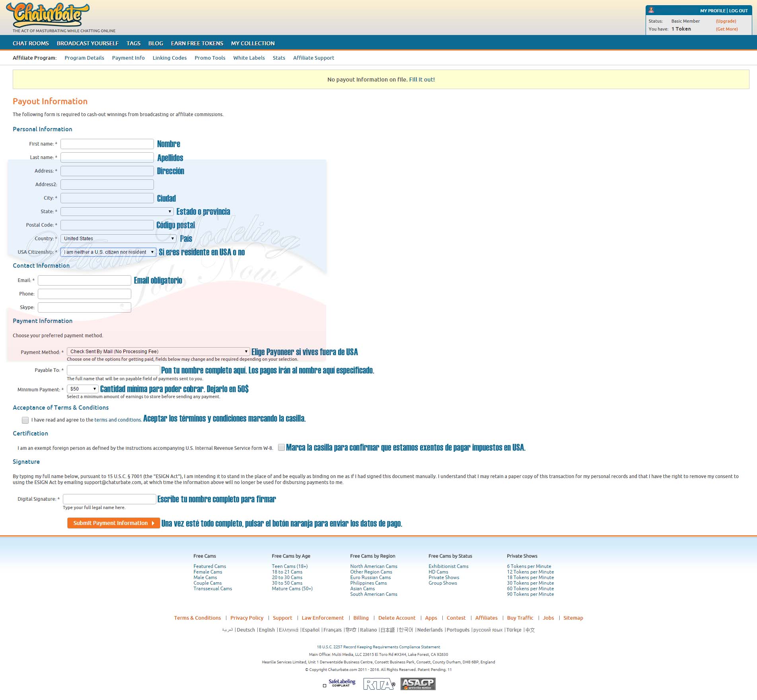The image size is (757, 700).
Task: Click LOG OUT link
Action: [x=738, y=11]
